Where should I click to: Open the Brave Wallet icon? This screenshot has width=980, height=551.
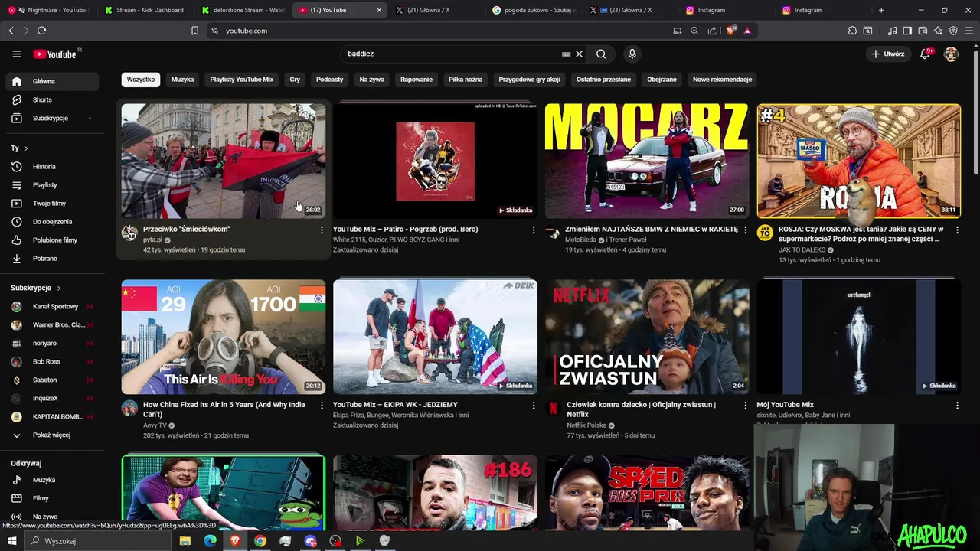point(923,31)
